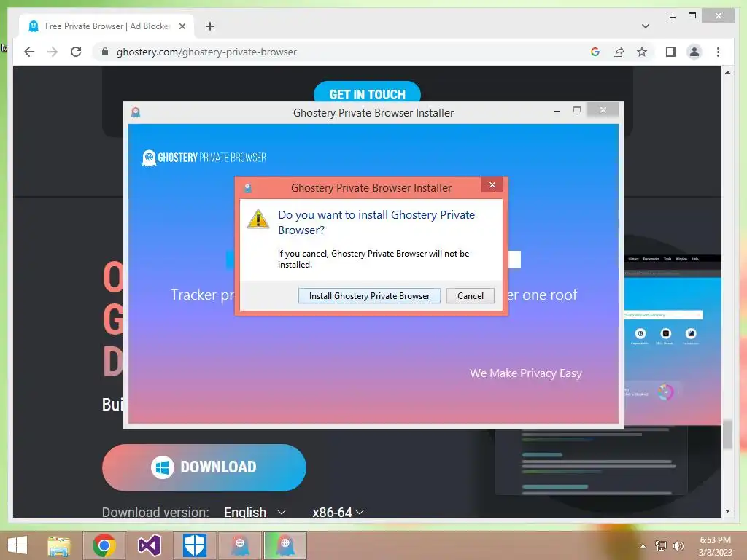This screenshot has width=747, height=560.
Task: Show hidden tray icons
Action: pos(643,546)
